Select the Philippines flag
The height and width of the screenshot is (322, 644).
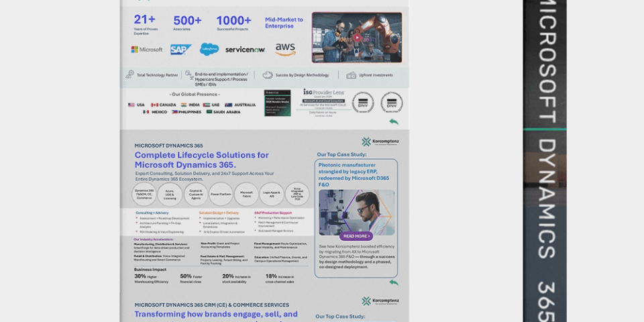(x=174, y=112)
